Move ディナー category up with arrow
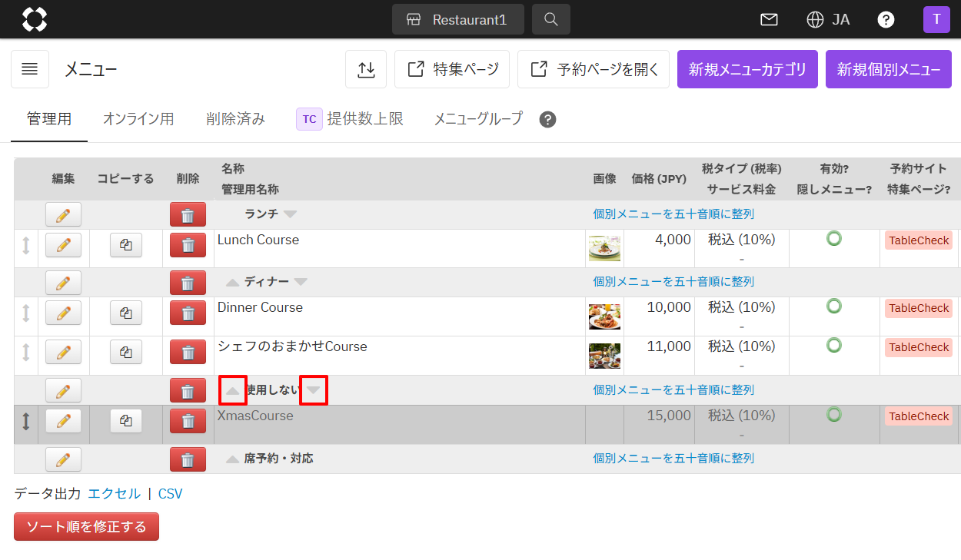This screenshot has height=560, width=961. 232,282
